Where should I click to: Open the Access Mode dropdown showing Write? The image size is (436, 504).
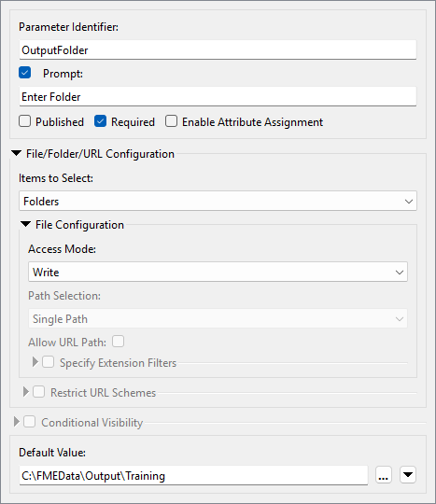[218, 272]
